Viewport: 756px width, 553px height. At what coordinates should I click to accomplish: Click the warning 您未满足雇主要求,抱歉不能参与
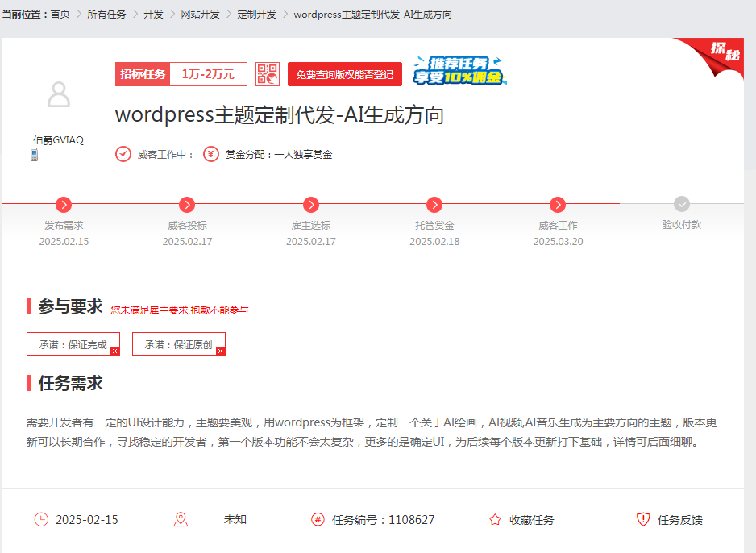[x=180, y=310]
